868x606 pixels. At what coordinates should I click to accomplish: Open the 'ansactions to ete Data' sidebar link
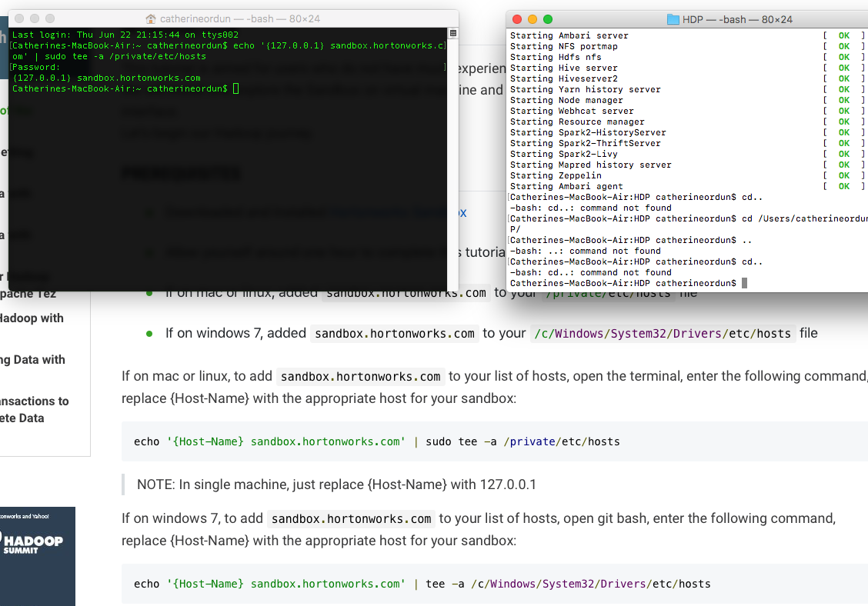click(34, 410)
